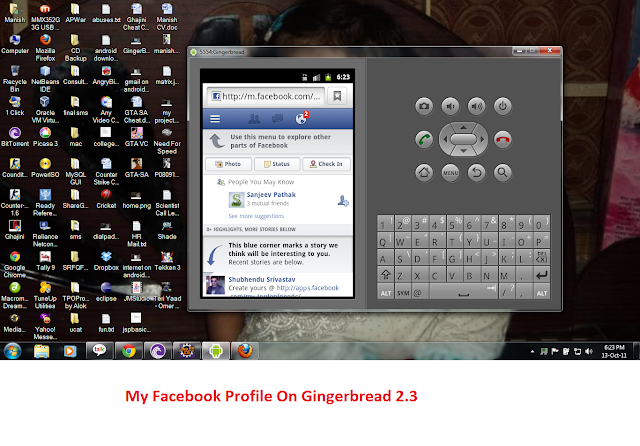Viewport: 640px width, 446px height.
Task: Click the emulator camera button
Action: pos(424,106)
